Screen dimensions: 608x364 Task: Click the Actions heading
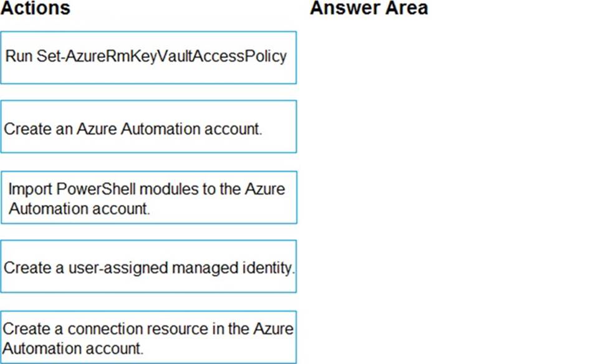click(x=36, y=8)
